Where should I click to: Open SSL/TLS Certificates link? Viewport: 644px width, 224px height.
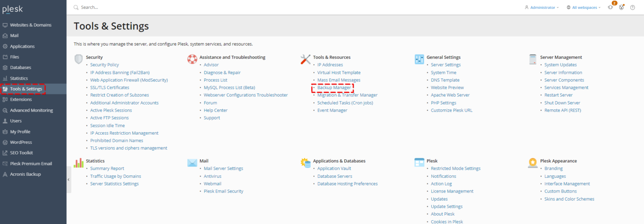pyautogui.click(x=109, y=88)
